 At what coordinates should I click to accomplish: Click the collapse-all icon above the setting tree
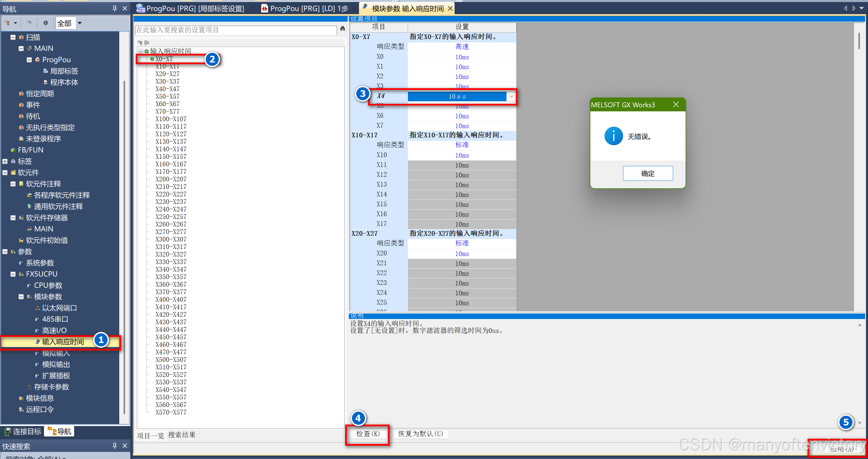coord(147,43)
